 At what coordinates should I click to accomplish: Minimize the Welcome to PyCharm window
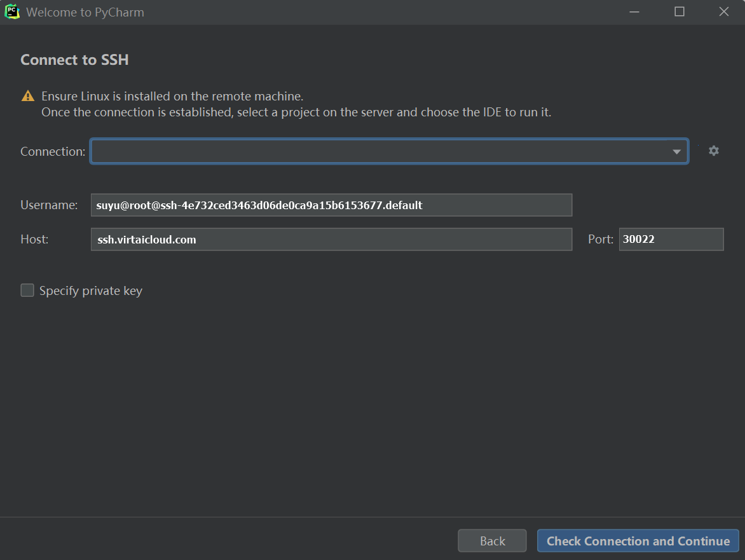(x=634, y=12)
